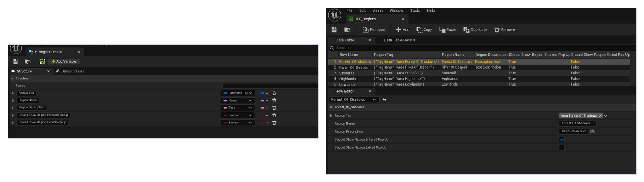Click the Save icon in DT_Regions toolbar
The image size is (644, 182).
[334, 29]
